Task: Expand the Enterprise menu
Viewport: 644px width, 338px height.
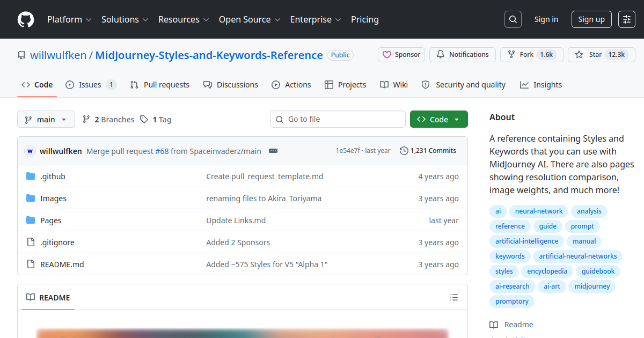Action: coord(316,19)
